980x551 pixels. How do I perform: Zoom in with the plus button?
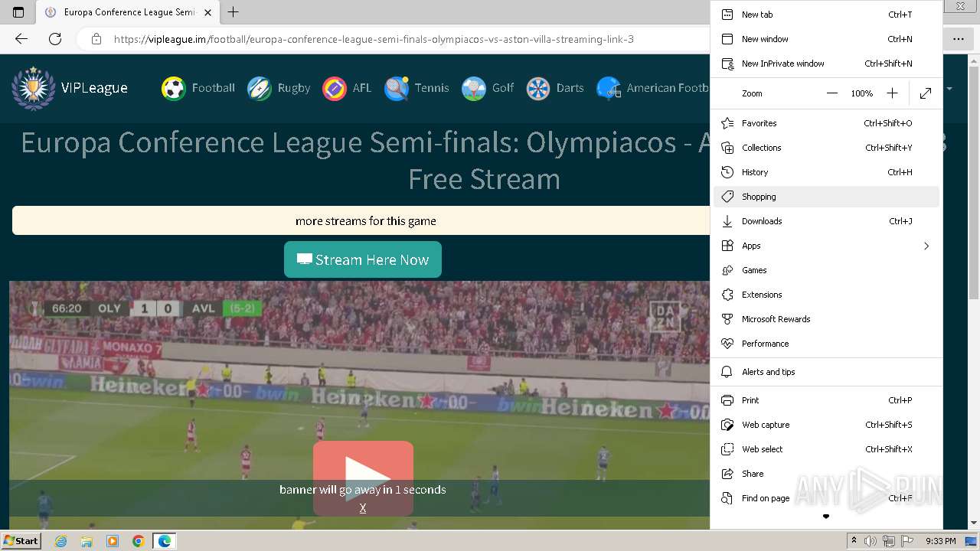pos(892,93)
